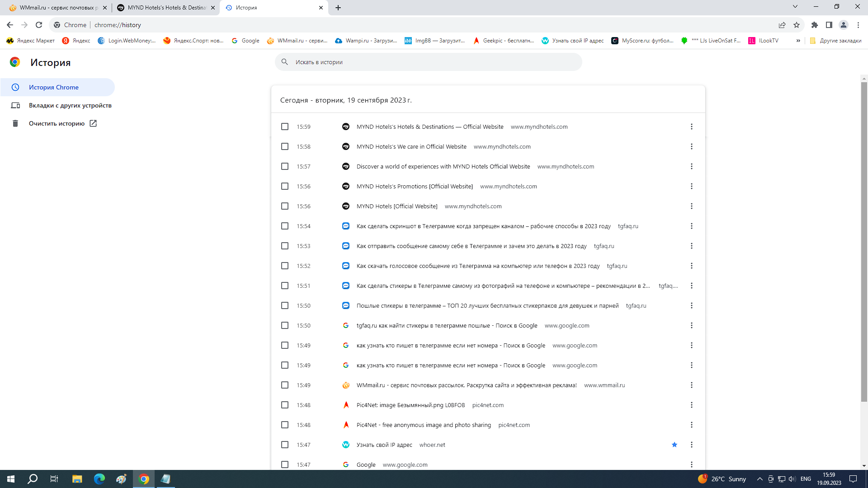Open MyScore.ru bookmark
868x488 pixels.
pyautogui.click(x=642, y=41)
